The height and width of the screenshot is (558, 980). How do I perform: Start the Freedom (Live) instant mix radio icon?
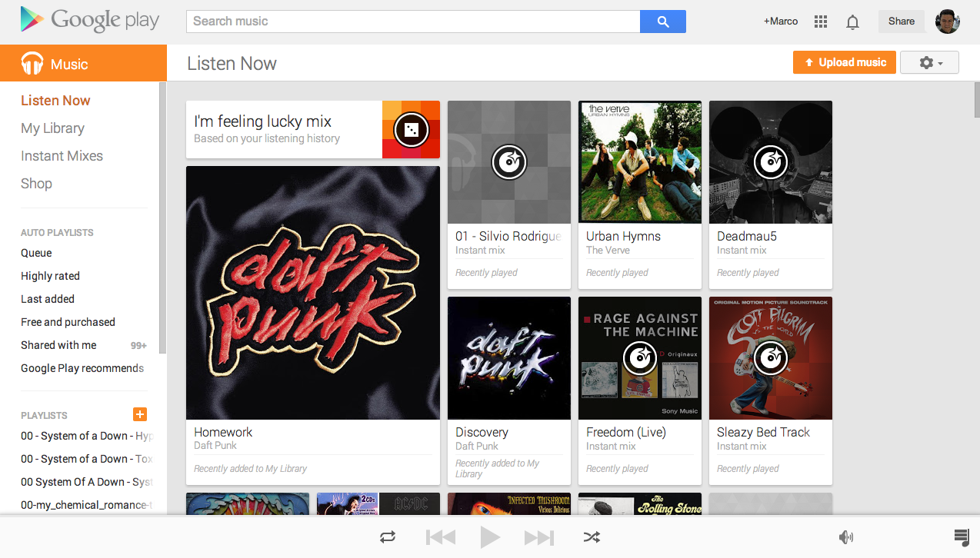coord(640,357)
